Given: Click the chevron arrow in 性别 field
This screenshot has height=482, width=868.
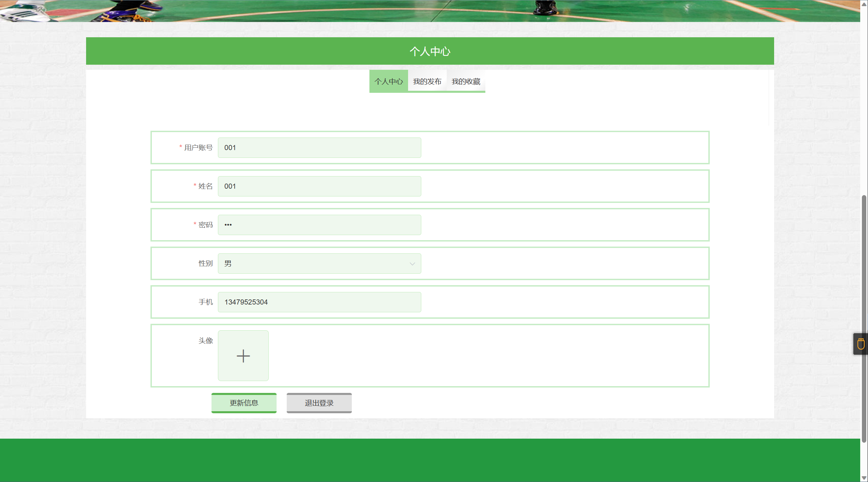Looking at the screenshot, I should pos(412,264).
